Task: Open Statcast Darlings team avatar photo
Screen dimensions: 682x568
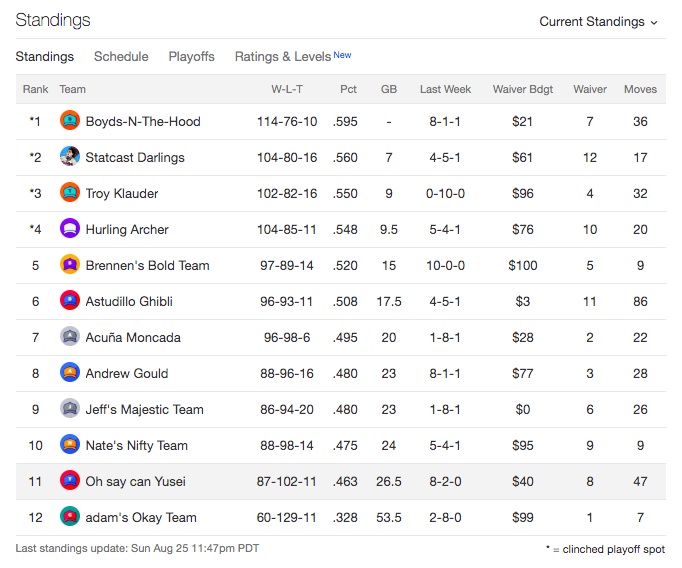Action: [x=70, y=157]
